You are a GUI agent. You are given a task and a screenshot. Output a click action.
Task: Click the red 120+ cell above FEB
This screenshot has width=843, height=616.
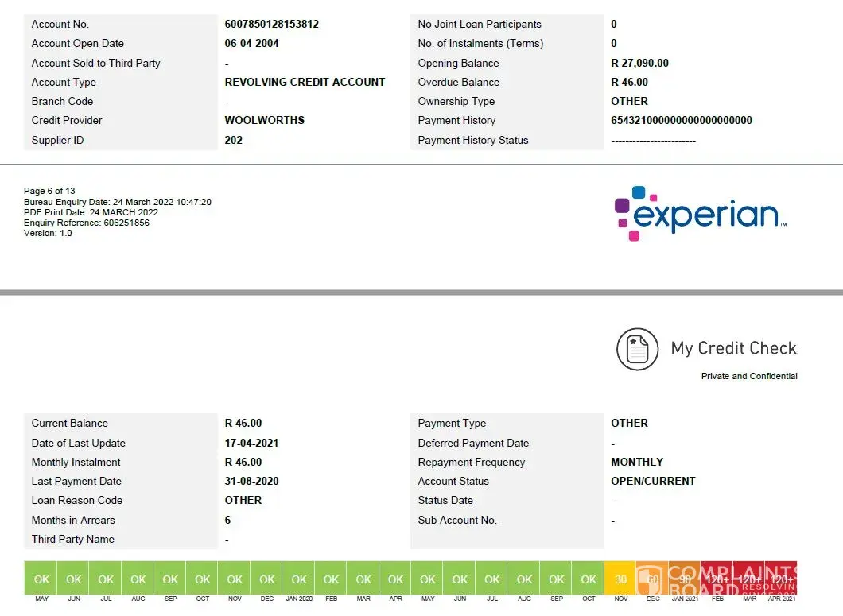(x=717, y=579)
